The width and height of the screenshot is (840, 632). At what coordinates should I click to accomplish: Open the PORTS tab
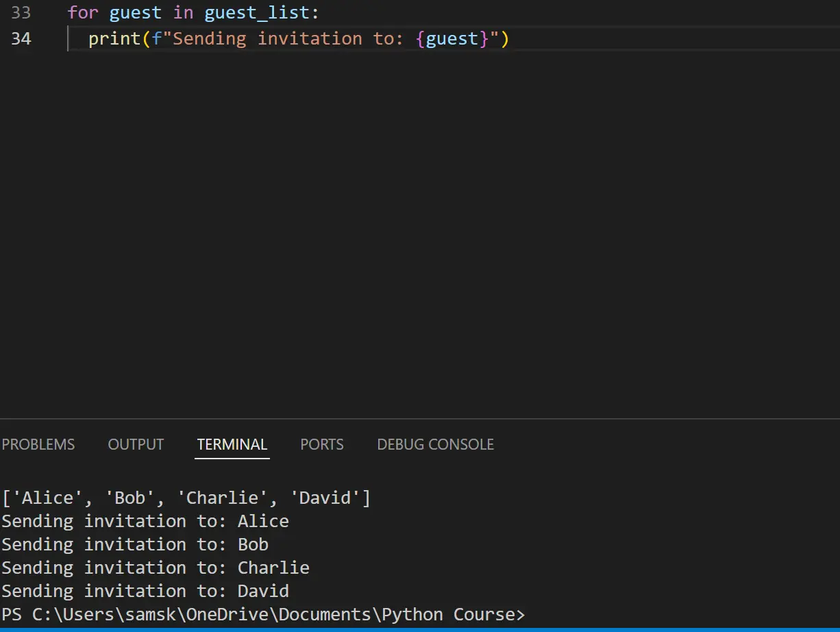[x=322, y=444]
